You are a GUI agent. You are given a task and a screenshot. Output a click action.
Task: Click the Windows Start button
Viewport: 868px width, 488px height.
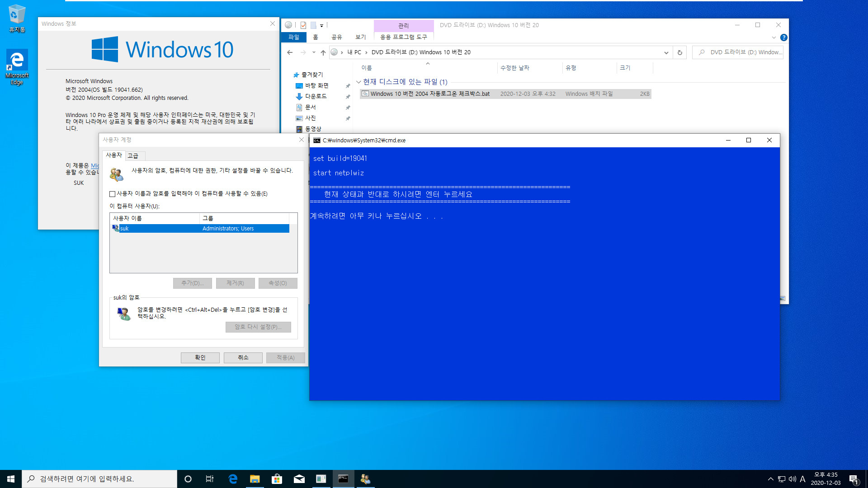[11, 479]
